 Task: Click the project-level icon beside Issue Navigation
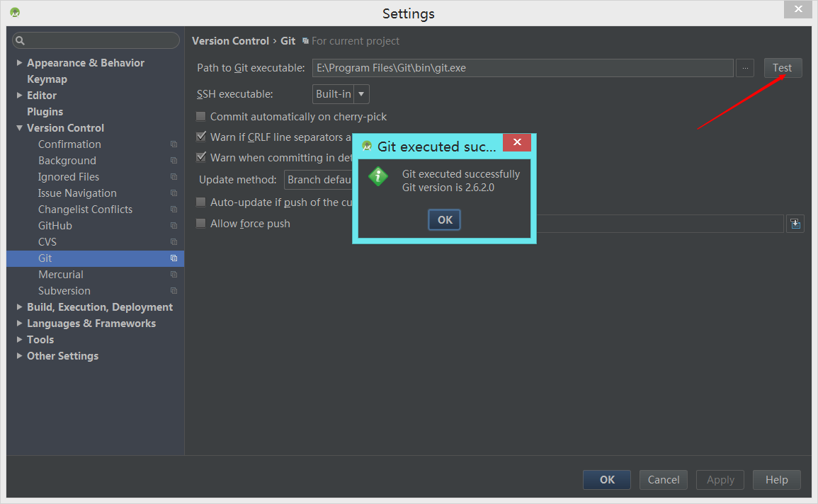click(174, 193)
